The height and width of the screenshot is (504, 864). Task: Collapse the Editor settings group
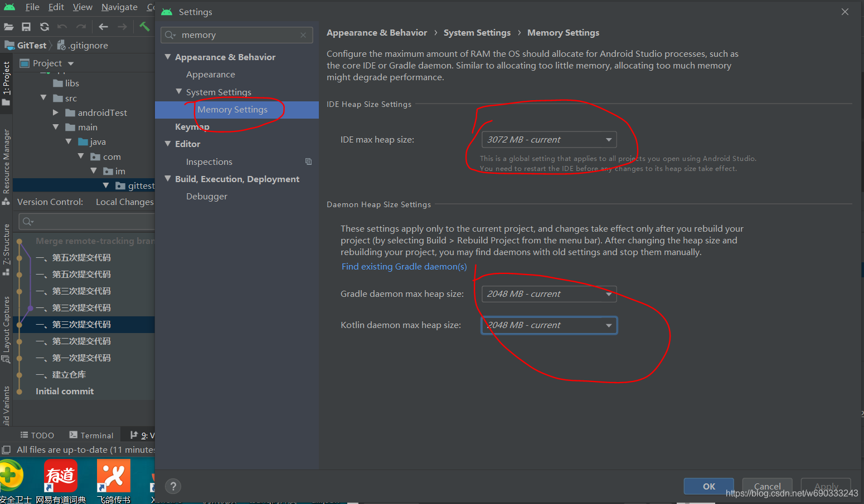[168, 143]
